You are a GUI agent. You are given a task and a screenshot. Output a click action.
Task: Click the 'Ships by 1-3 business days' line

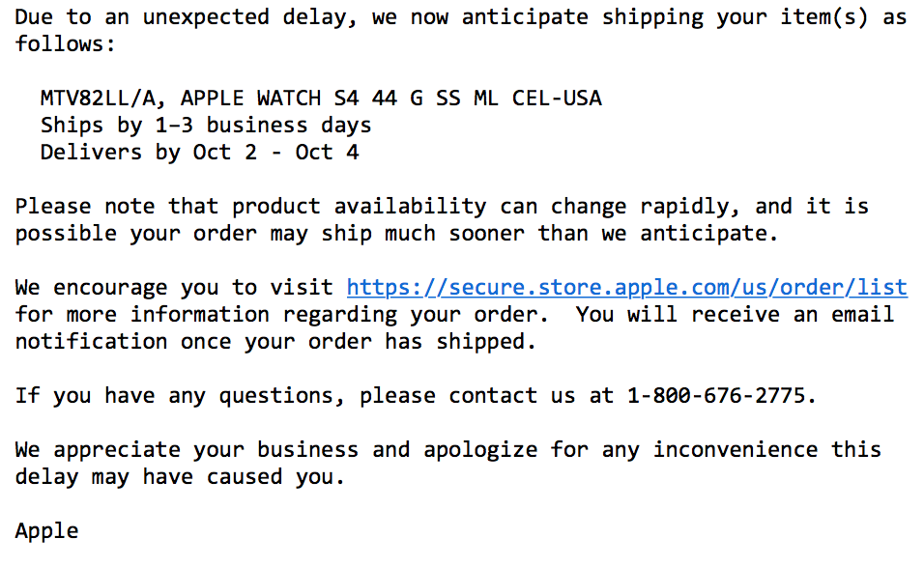205,126
